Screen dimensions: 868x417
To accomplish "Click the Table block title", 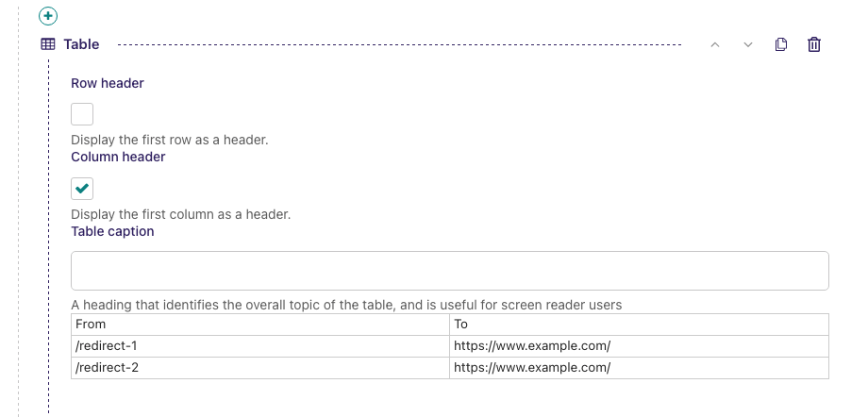I will (x=81, y=44).
